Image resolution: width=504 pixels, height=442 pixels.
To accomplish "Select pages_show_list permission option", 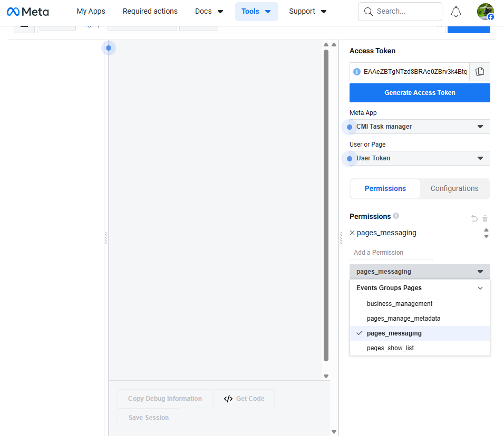I will pos(390,348).
